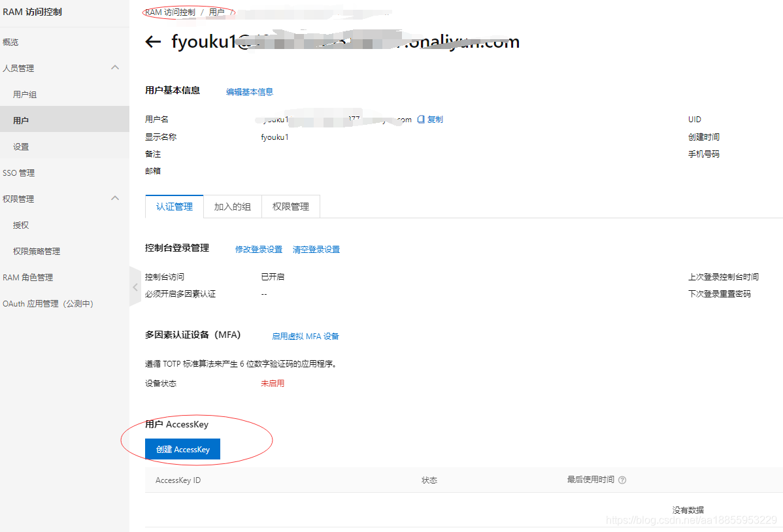Click the help icon beside 最后使用时间
The image size is (783, 532).
(622, 479)
